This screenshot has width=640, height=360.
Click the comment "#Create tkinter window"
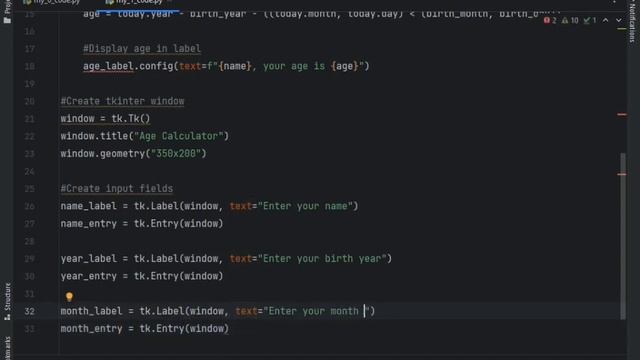pos(122,101)
